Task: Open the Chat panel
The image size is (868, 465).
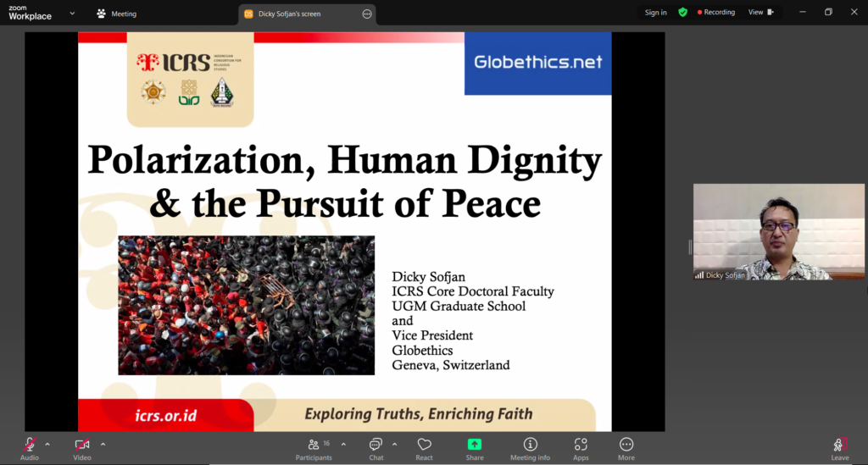Action: click(x=376, y=448)
